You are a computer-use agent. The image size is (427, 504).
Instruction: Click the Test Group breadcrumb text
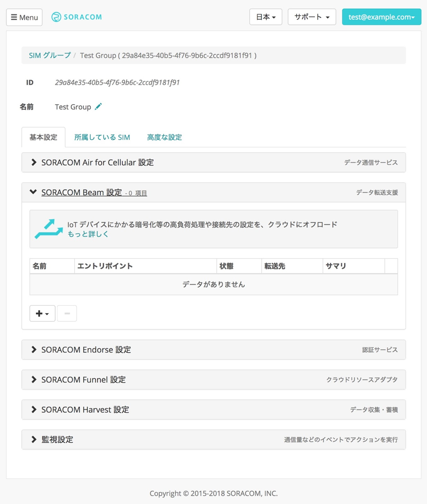[x=168, y=55]
